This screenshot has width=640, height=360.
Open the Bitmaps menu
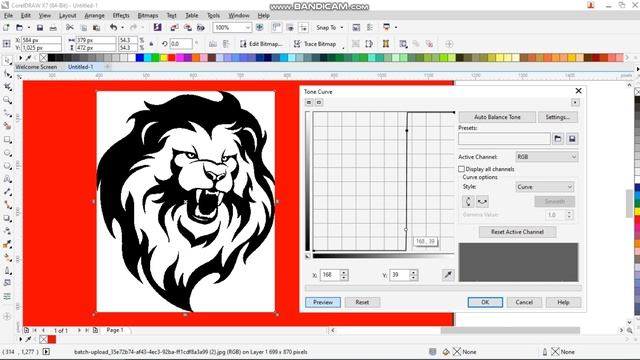(x=147, y=16)
